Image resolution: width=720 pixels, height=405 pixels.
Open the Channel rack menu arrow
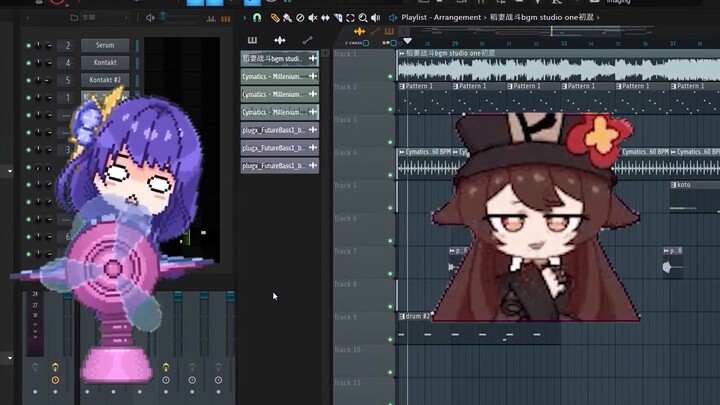[28, 18]
